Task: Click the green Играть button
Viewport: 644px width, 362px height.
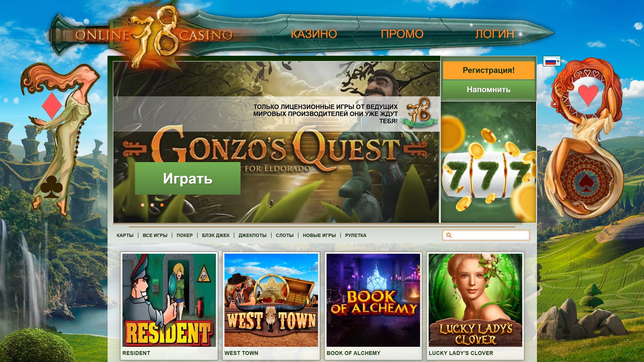Action: click(x=188, y=178)
